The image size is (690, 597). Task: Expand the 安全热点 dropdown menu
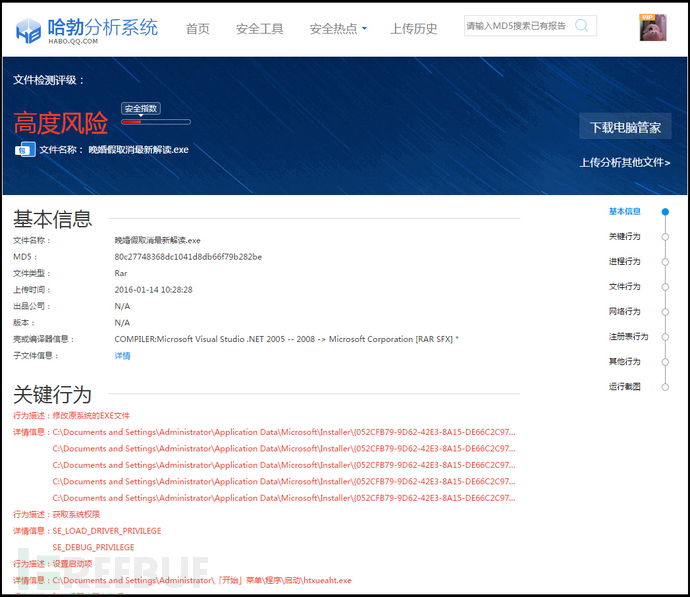[338, 29]
